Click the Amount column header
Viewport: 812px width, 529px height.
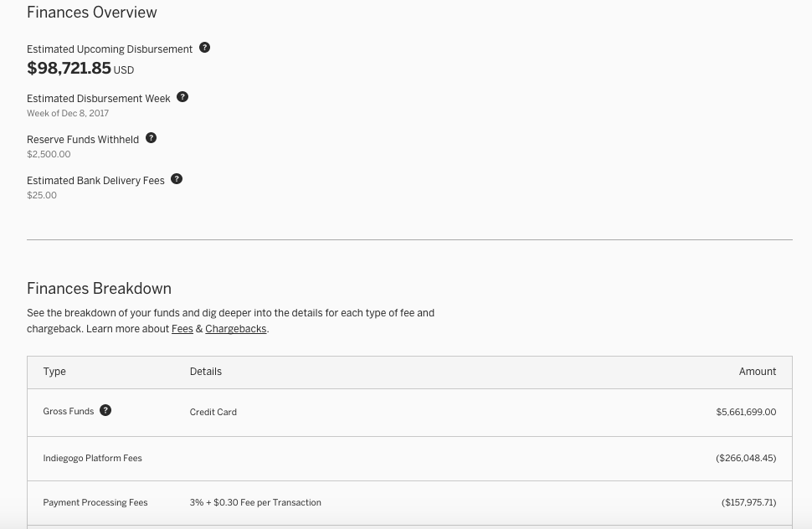pyautogui.click(x=757, y=372)
